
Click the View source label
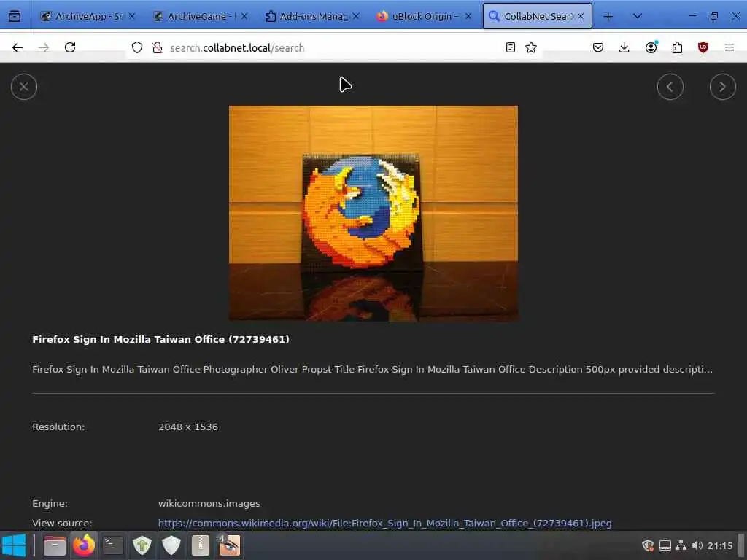tap(62, 524)
